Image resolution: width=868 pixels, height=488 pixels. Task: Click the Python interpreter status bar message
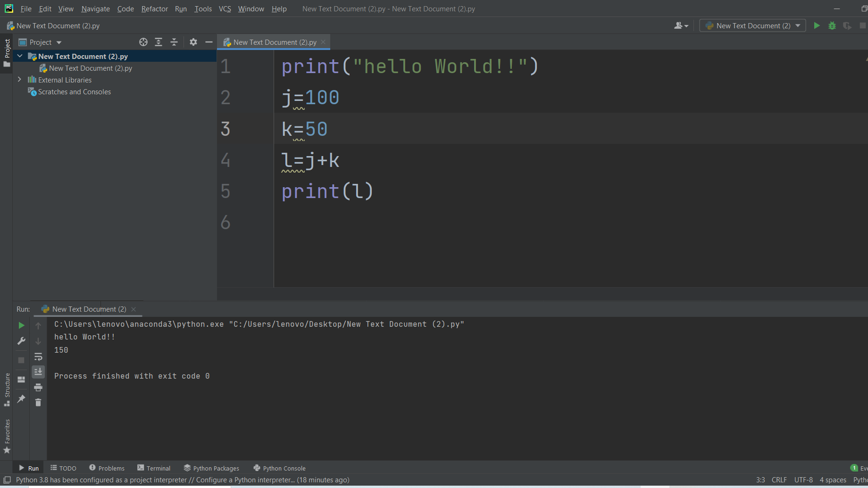click(183, 480)
